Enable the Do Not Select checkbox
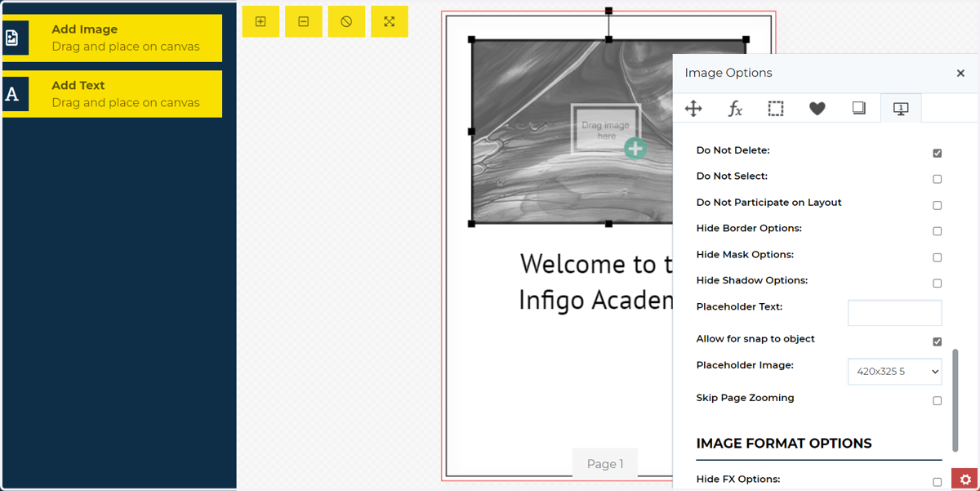 [x=937, y=179]
